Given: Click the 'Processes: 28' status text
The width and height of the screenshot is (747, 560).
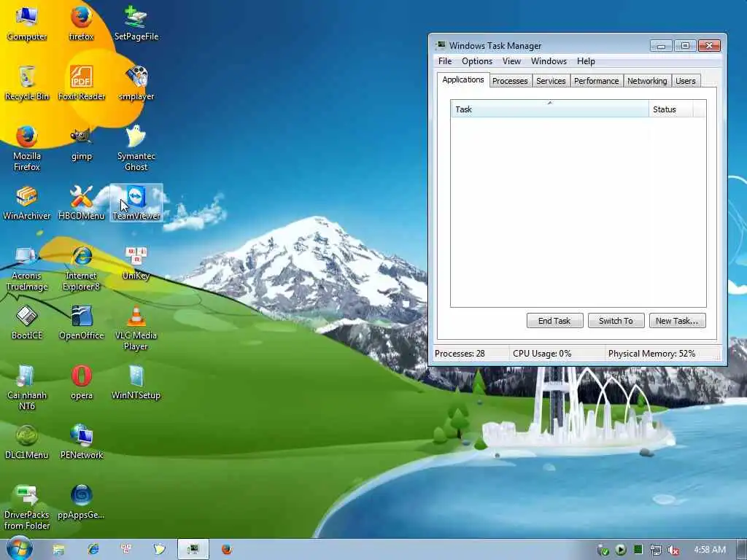Looking at the screenshot, I should coord(460,354).
